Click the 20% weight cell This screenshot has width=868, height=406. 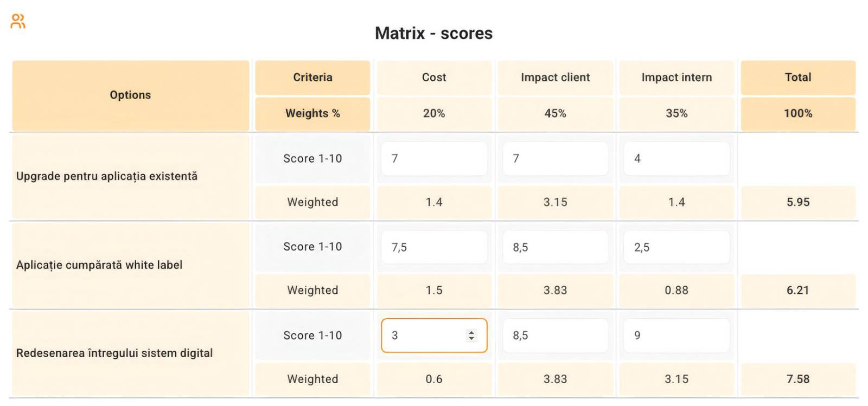coord(434,113)
